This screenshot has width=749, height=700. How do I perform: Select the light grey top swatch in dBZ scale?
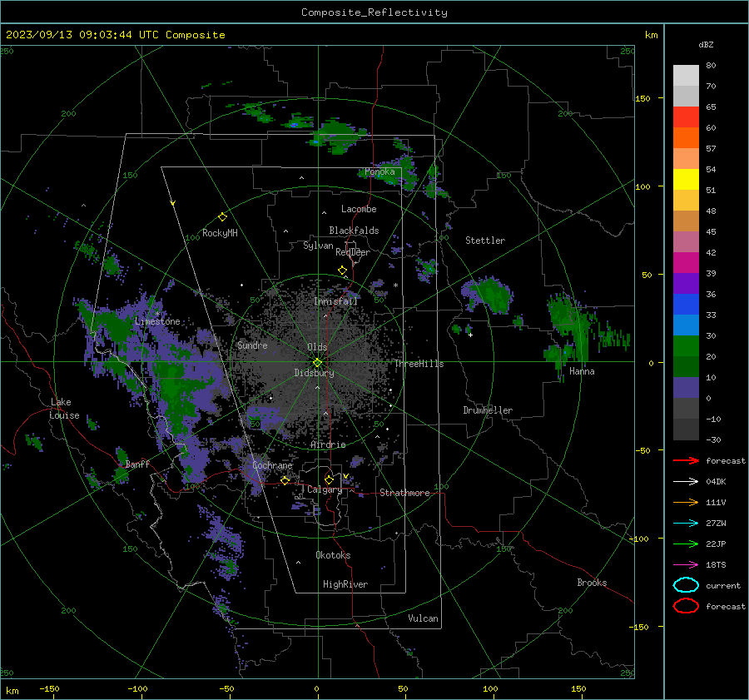coord(686,75)
